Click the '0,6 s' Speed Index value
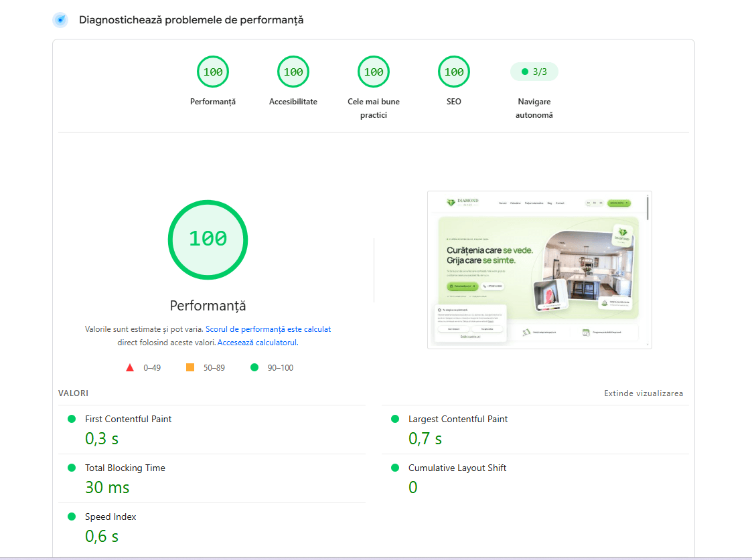Viewport: 752px width, 560px height. pyautogui.click(x=102, y=537)
